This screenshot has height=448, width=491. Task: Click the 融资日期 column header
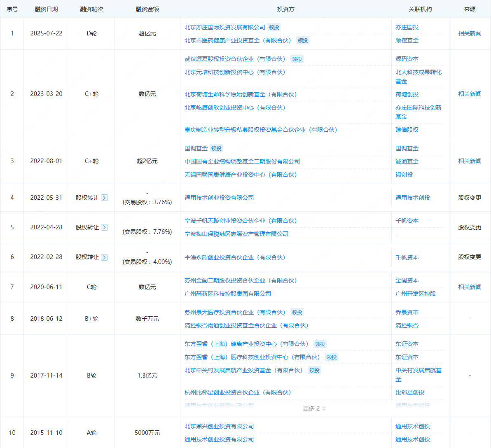[x=46, y=9]
